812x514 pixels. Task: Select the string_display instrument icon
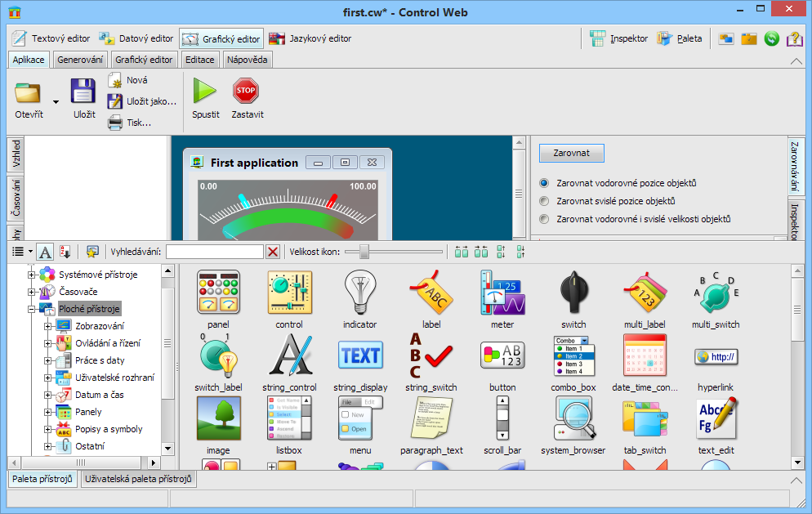pos(360,355)
